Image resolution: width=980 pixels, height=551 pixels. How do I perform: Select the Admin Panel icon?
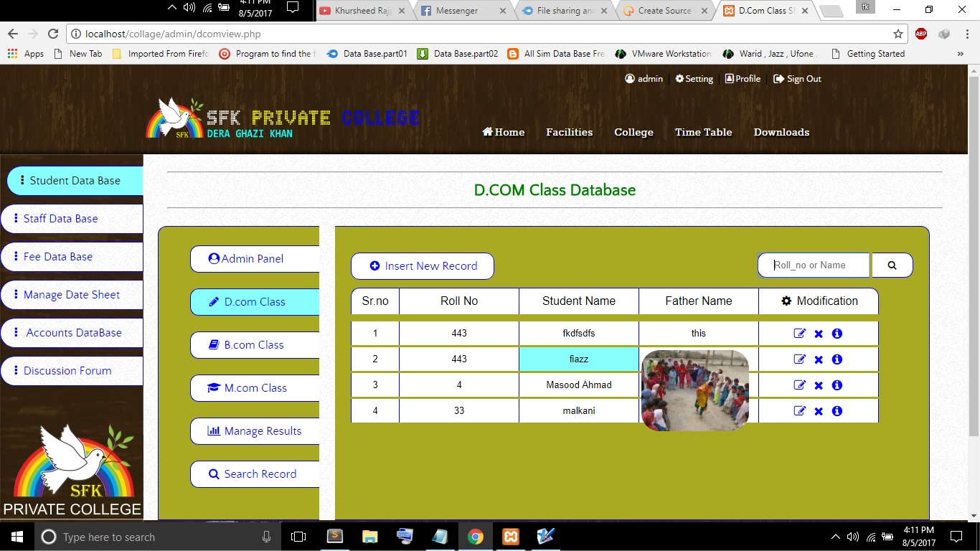tap(215, 258)
